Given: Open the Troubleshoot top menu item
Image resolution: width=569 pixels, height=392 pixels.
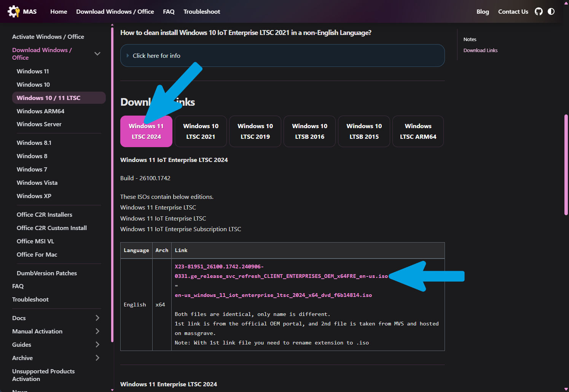Looking at the screenshot, I should tap(202, 11).
